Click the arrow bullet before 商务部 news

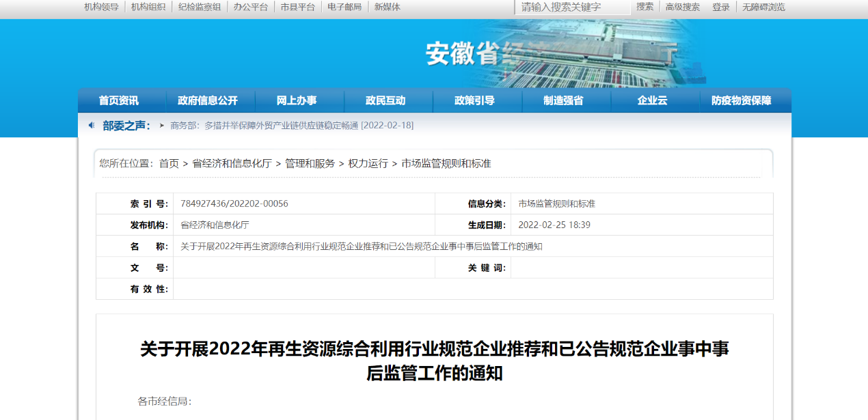pos(162,126)
